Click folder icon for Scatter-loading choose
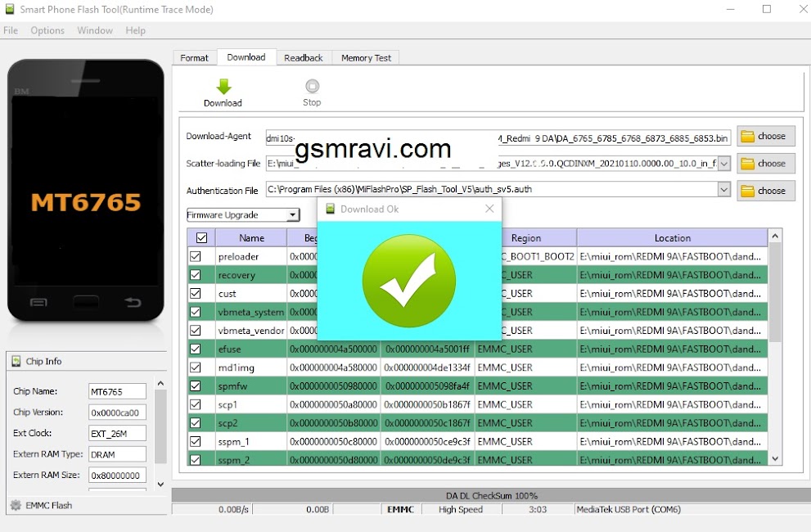 pyautogui.click(x=747, y=164)
